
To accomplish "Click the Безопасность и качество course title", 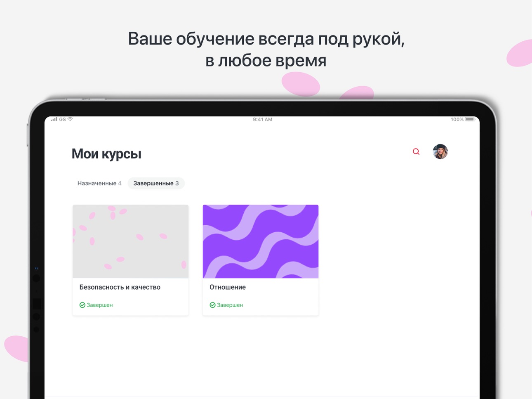I will point(120,287).
